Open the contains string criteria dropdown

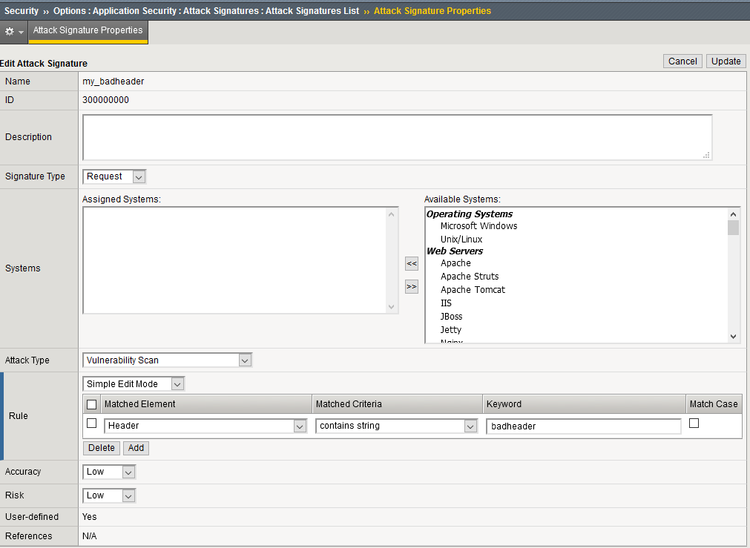[396, 426]
